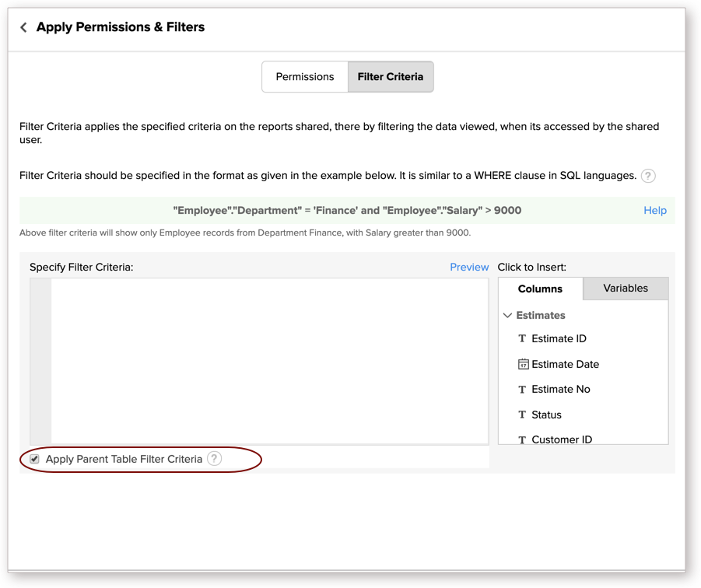The image size is (701, 588).
Task: Click the Estimate ID text type icon
Action: 522,339
